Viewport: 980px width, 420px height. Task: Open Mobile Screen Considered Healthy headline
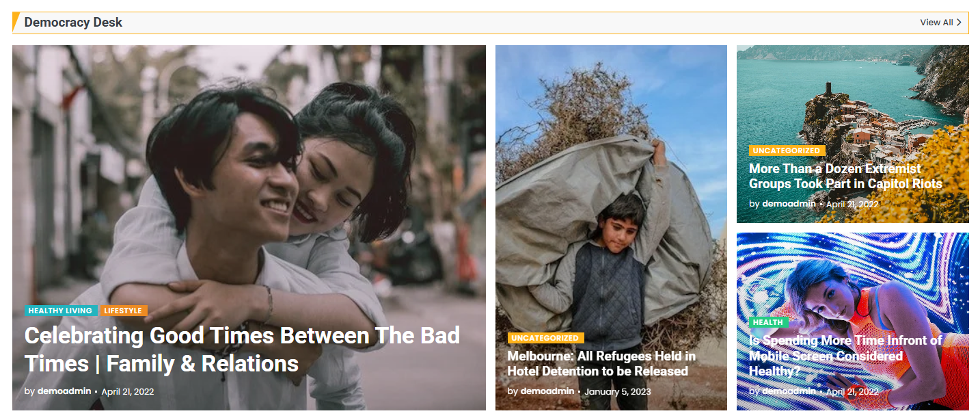click(845, 356)
